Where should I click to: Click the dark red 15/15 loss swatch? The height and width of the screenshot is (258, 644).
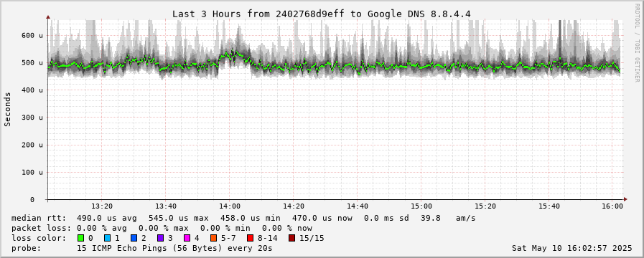[x=291, y=238]
